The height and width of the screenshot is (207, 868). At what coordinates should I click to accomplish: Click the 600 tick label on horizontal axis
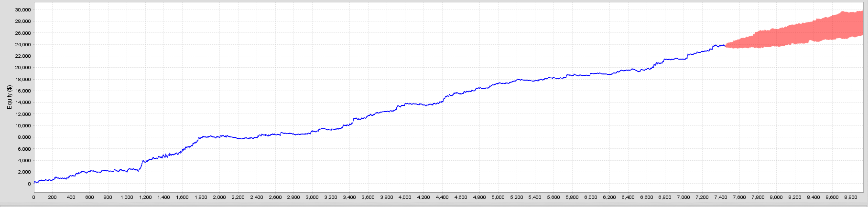[89, 197]
